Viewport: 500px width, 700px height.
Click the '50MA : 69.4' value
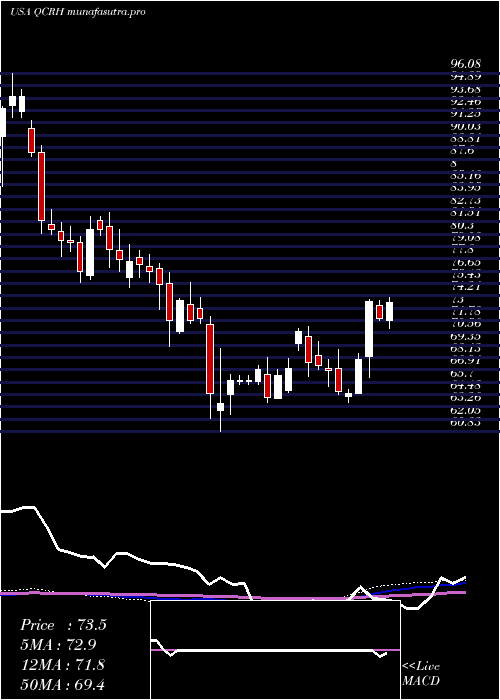point(63,684)
